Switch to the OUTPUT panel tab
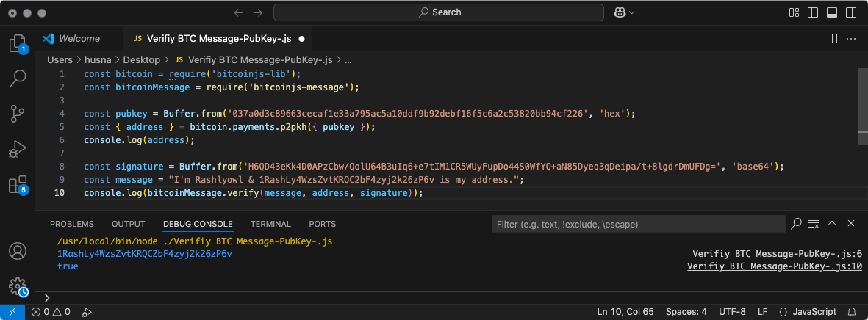This screenshot has height=320, width=868. tap(129, 224)
